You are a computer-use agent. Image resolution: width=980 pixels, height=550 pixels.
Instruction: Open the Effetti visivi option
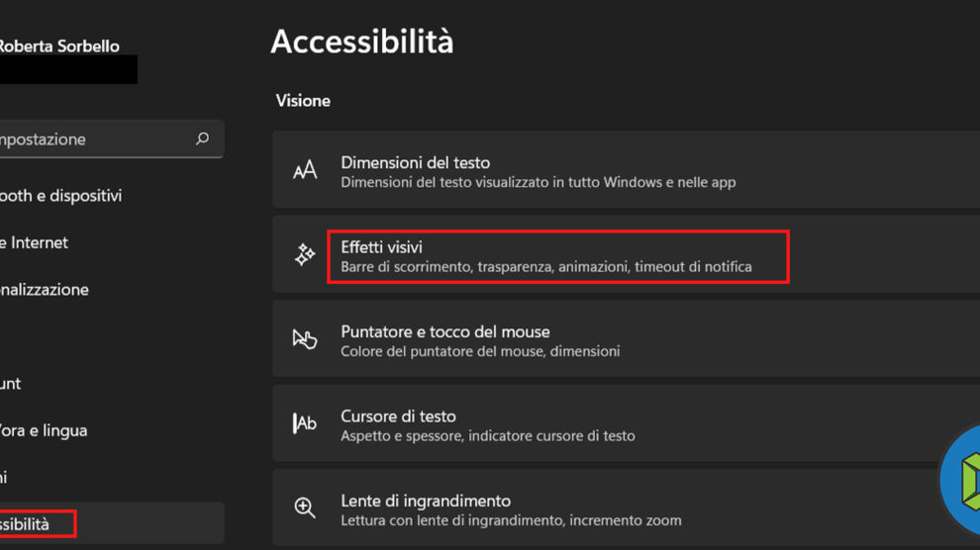pos(382,246)
